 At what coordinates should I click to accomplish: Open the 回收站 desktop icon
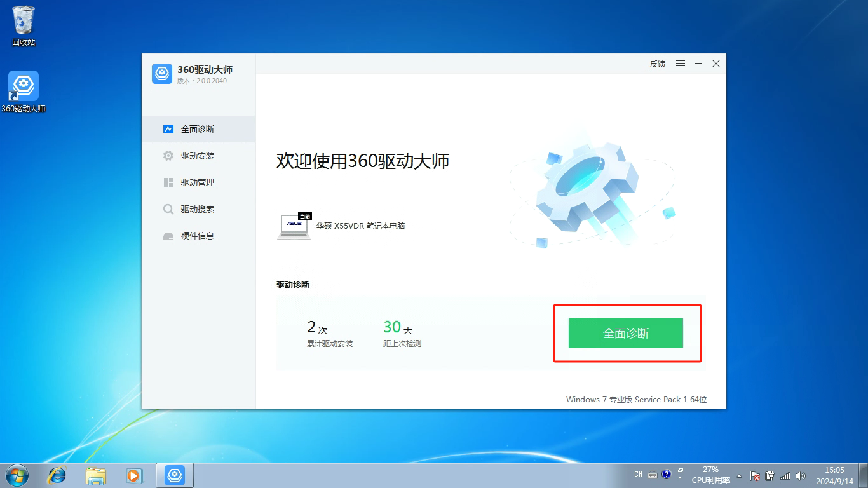(x=24, y=26)
